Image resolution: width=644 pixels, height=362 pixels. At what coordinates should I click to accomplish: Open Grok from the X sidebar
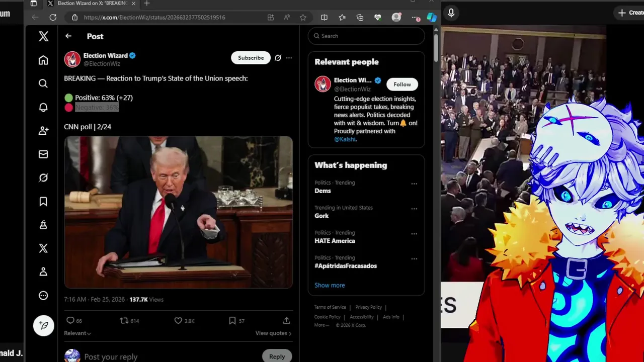(x=43, y=178)
